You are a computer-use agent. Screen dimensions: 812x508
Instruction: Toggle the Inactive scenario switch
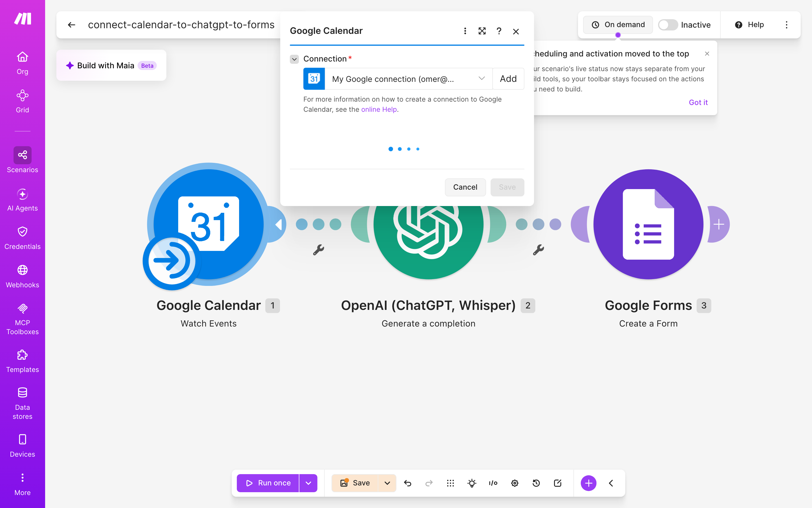[668, 25]
